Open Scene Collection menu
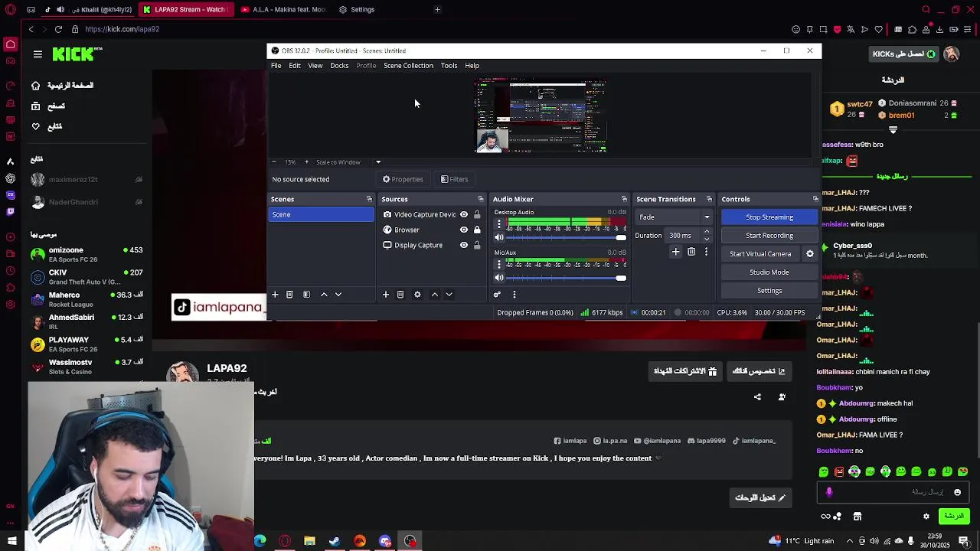980x551 pixels. point(408,66)
